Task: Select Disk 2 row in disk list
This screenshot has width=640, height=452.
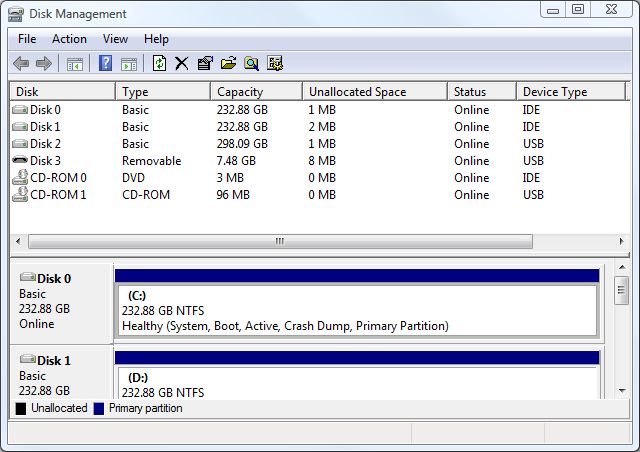Action: pos(45,144)
